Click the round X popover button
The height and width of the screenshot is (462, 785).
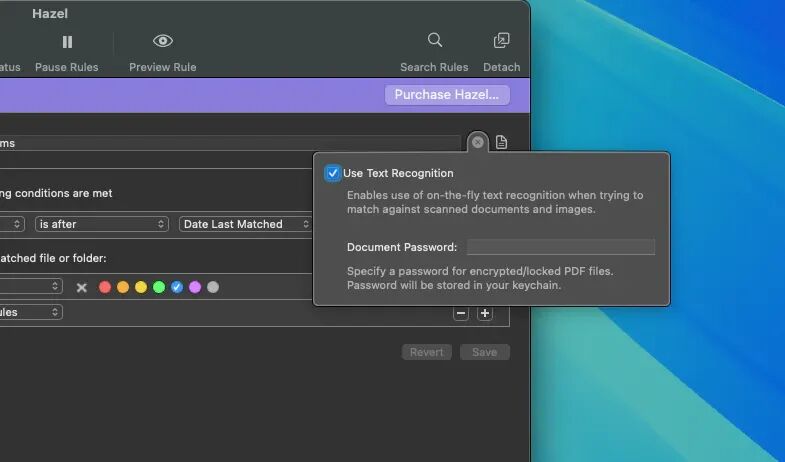478,142
